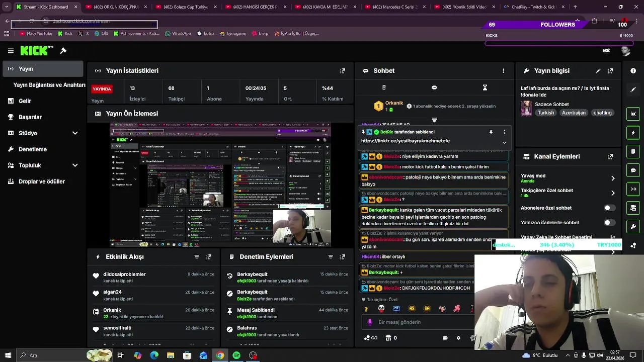This screenshot has height=362, width=644.
Task: Click the moderator hammer icon beside Kick logo
Action: click(x=63, y=51)
